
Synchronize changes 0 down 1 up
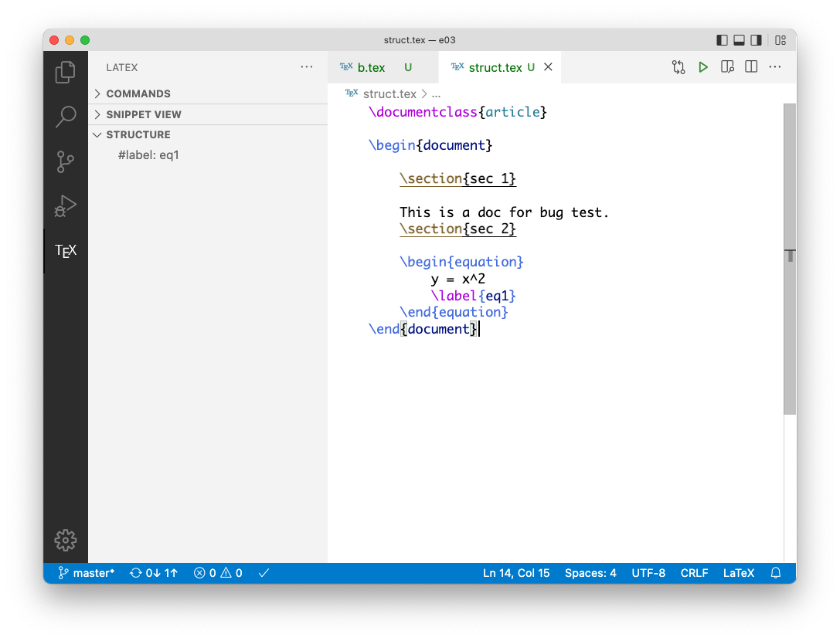pyautogui.click(x=154, y=573)
